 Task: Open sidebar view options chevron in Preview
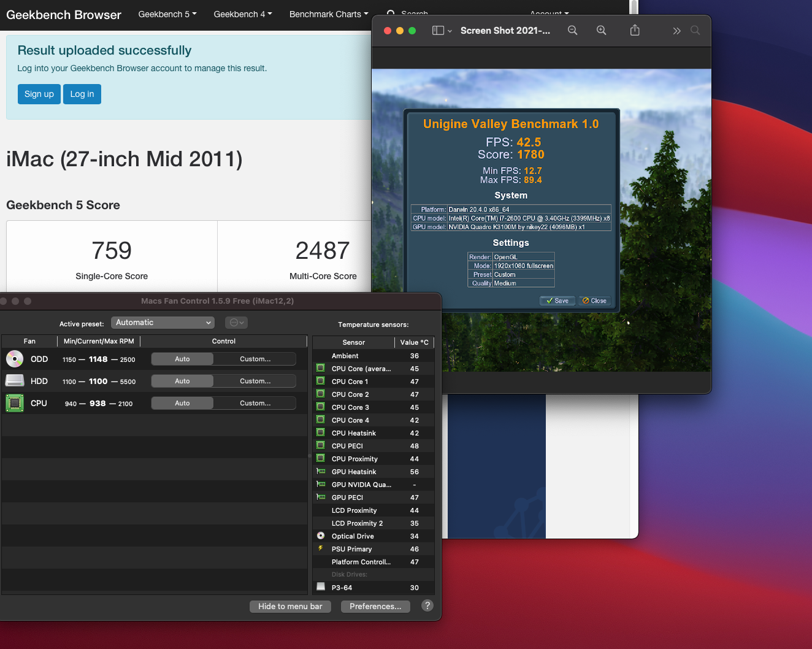click(450, 31)
